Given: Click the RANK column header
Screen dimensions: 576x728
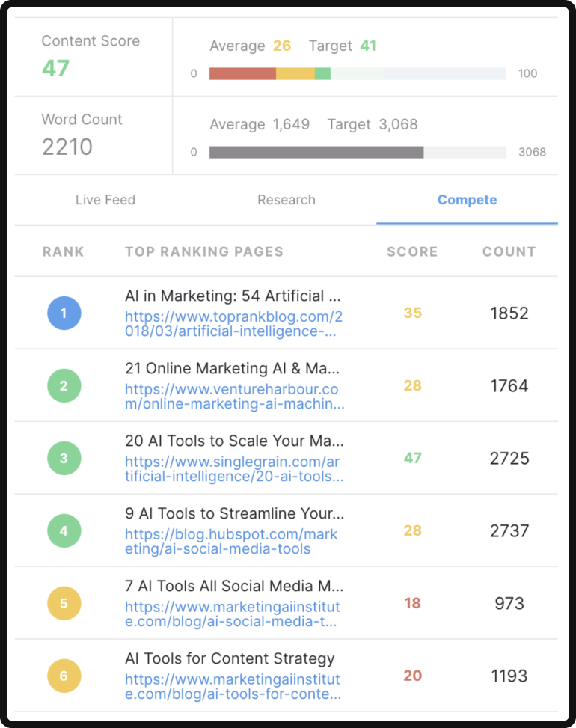Looking at the screenshot, I should [x=63, y=251].
